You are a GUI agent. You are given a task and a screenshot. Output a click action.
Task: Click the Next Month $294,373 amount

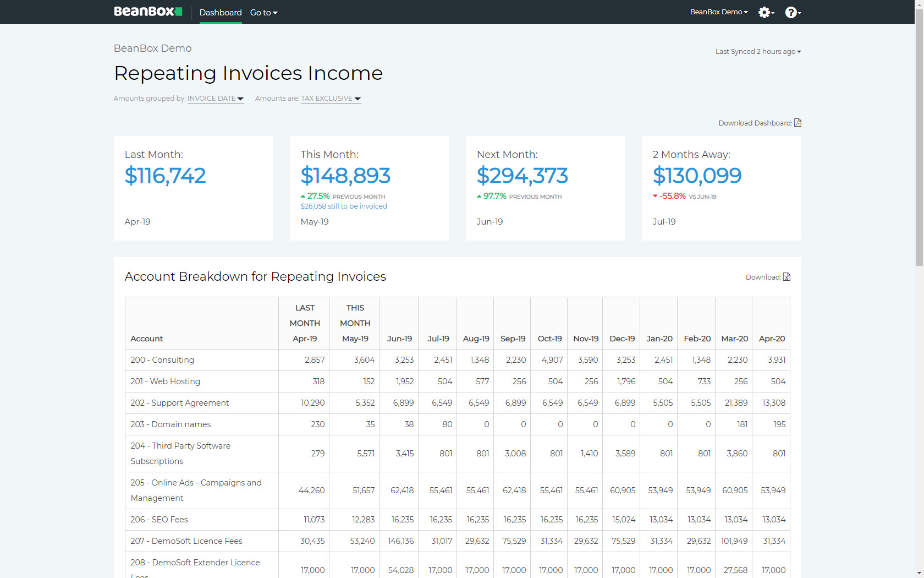click(522, 176)
